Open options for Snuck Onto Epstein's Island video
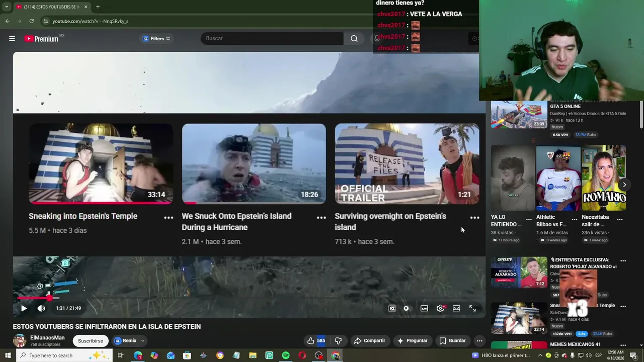The height and width of the screenshot is (362, 644). coord(321,218)
